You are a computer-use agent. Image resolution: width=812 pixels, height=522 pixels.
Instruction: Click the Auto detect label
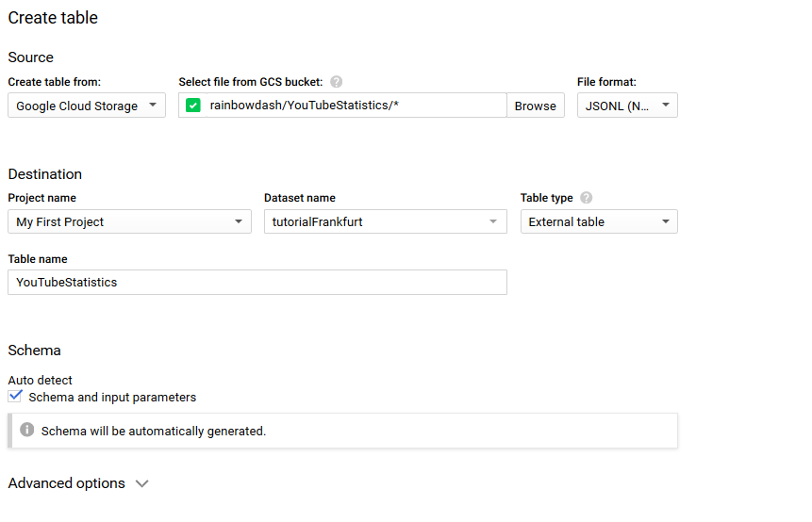coord(40,381)
